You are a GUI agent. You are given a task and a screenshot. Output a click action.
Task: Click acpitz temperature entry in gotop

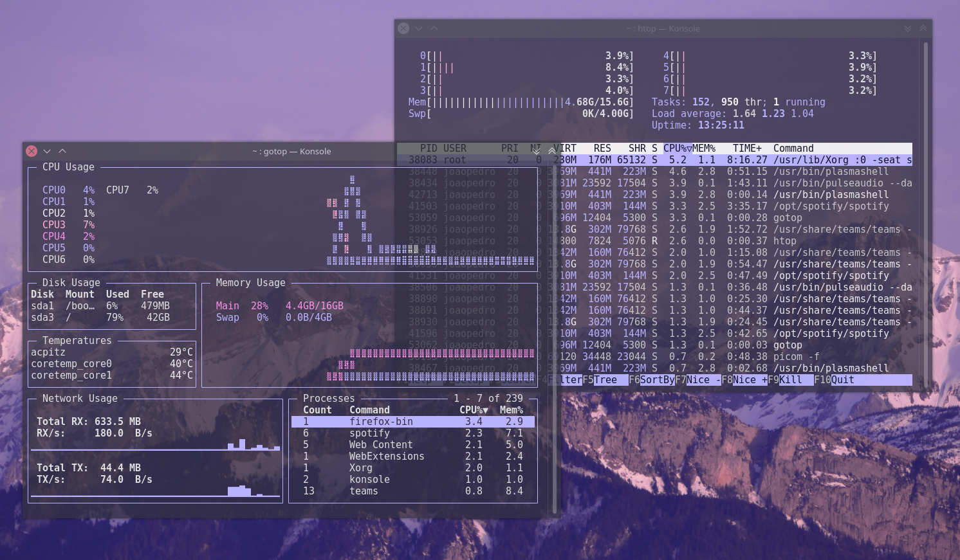point(112,352)
